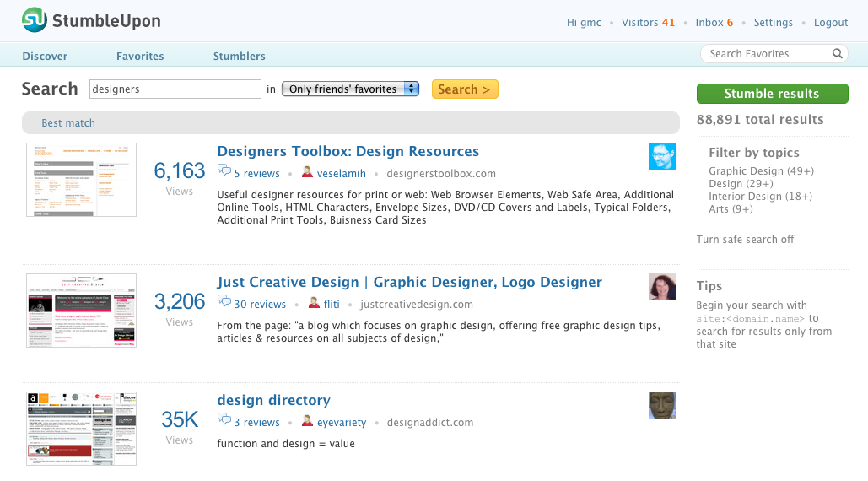Click the search box containing 'designers'
This screenshot has width=868, height=481.
click(x=174, y=89)
